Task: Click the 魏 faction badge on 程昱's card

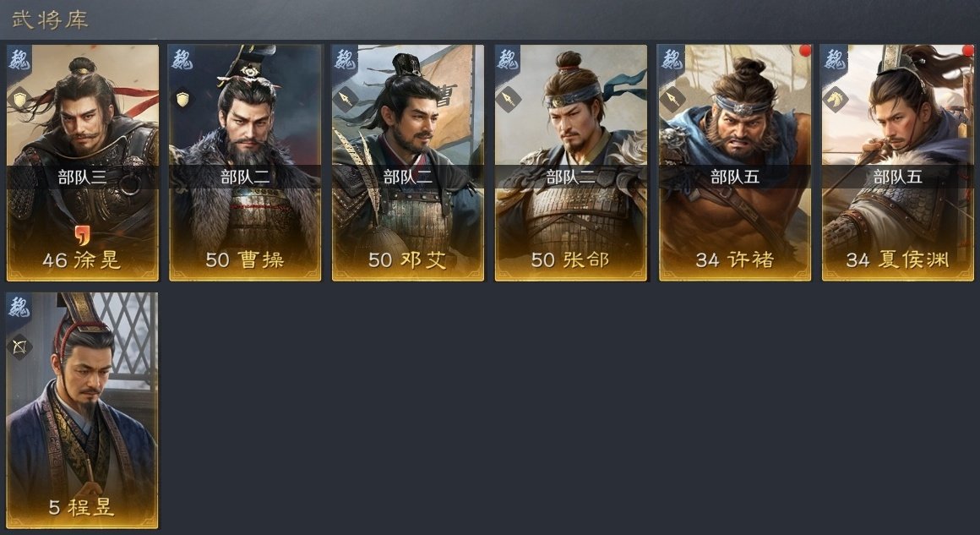Action: point(19,308)
